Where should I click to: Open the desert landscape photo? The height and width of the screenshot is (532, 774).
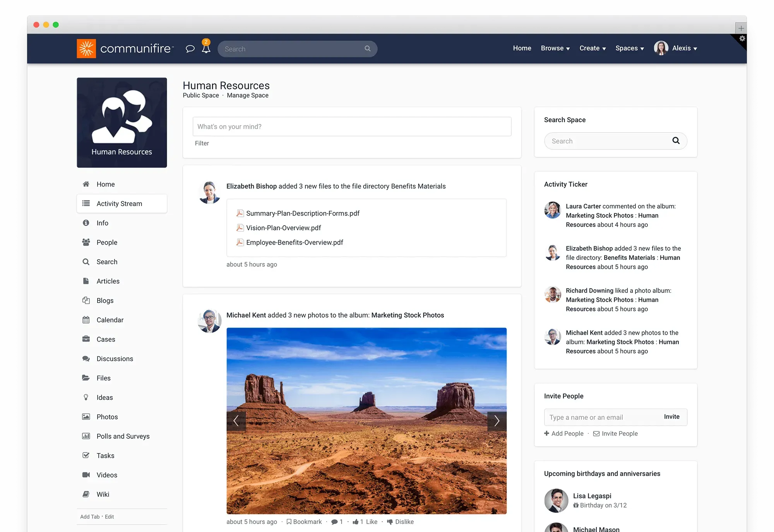pos(366,421)
